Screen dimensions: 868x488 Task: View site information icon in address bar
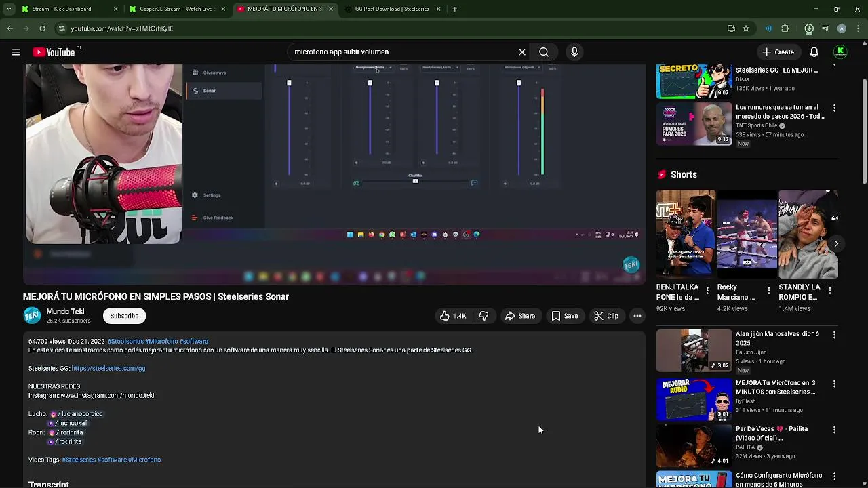(x=62, y=28)
